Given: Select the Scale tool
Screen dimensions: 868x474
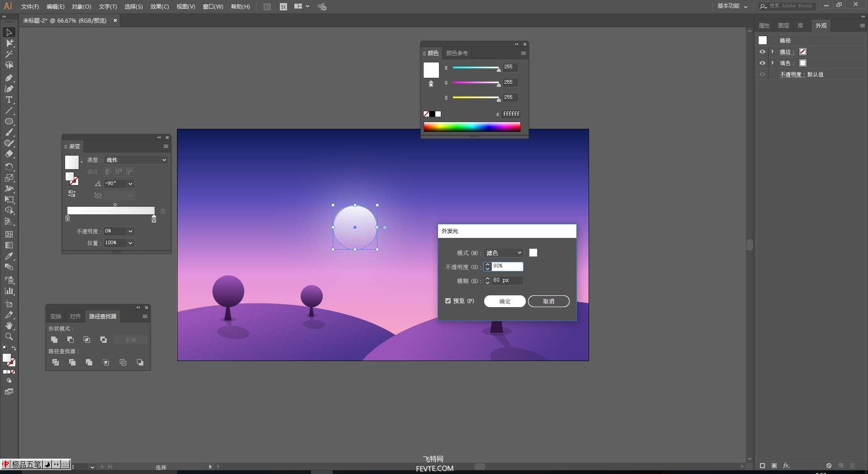Looking at the screenshot, I should [x=9, y=178].
